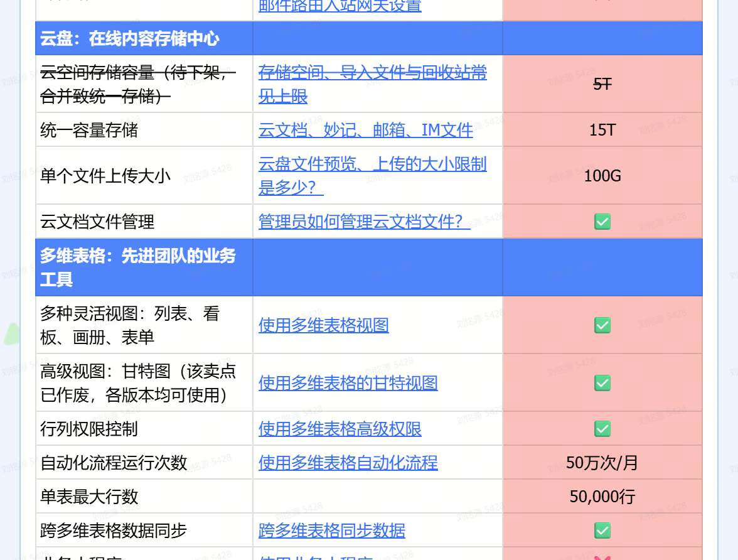Screen dimensions: 738x560
Task: Click the green check icon for 行列权限控制
Action: pos(602,429)
